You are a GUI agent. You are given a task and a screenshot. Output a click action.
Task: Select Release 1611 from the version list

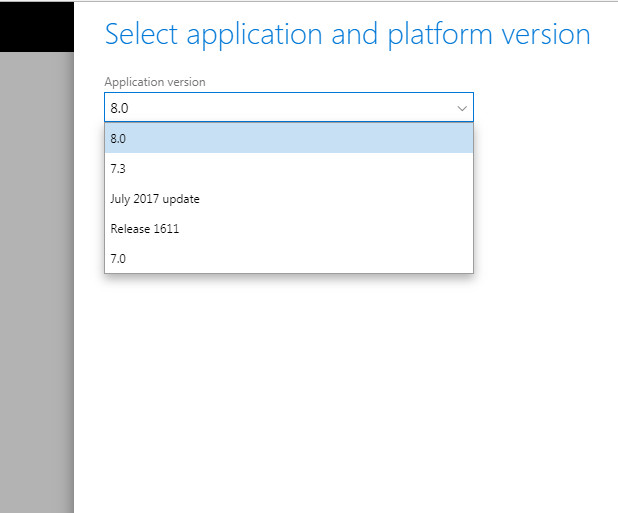[x=288, y=229]
